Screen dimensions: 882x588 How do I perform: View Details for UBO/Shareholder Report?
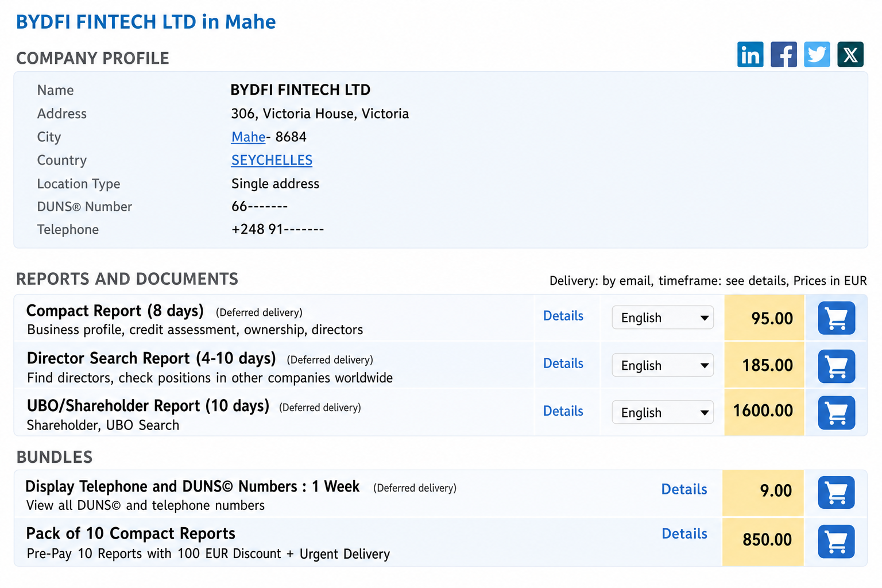pyautogui.click(x=563, y=411)
